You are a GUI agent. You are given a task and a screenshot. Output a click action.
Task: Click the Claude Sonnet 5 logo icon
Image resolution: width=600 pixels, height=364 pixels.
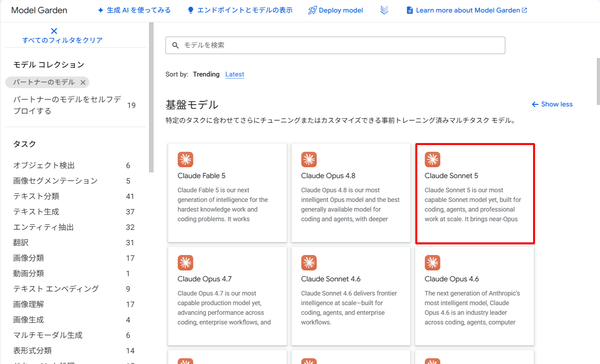click(432, 159)
